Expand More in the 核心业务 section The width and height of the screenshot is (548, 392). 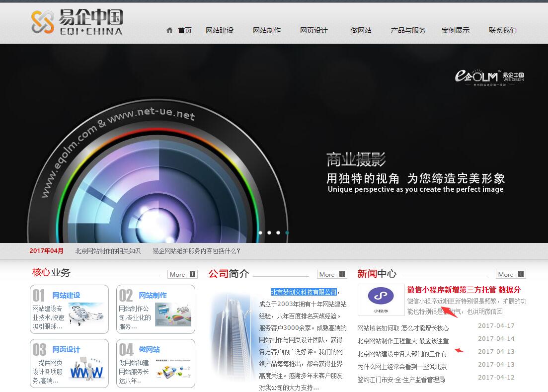click(182, 274)
